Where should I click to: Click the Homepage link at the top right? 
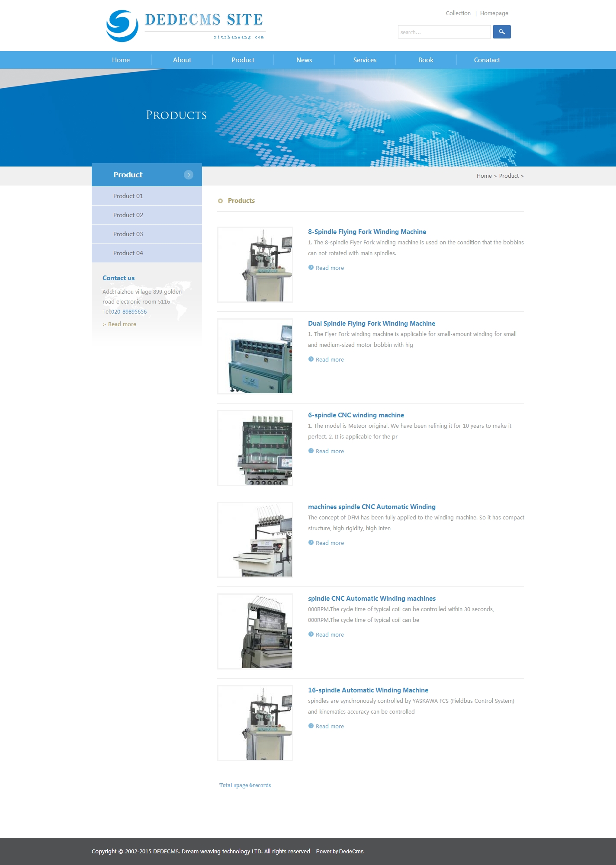(494, 13)
